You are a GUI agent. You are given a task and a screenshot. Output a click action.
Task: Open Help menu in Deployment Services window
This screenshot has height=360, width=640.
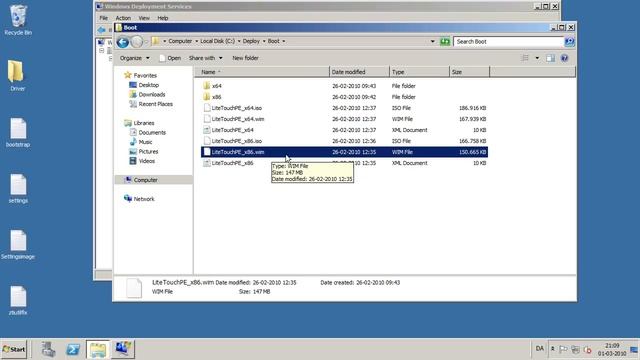(163, 18)
